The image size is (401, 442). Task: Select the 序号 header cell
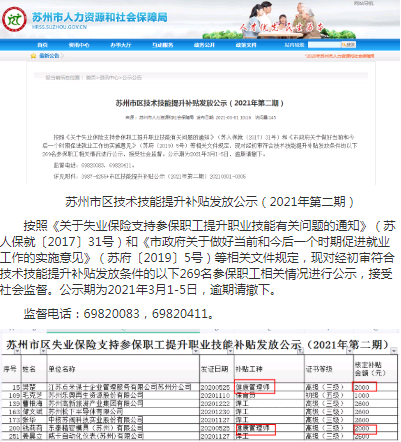point(12,369)
